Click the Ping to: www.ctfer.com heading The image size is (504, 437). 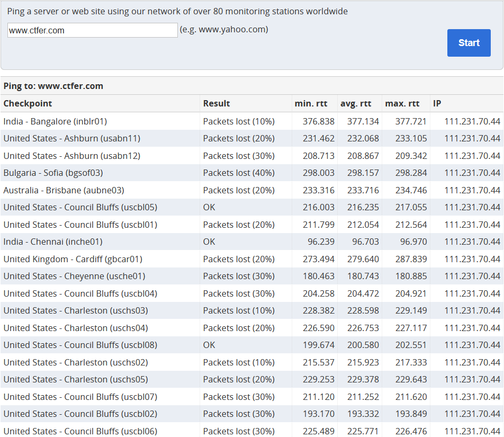click(x=53, y=86)
